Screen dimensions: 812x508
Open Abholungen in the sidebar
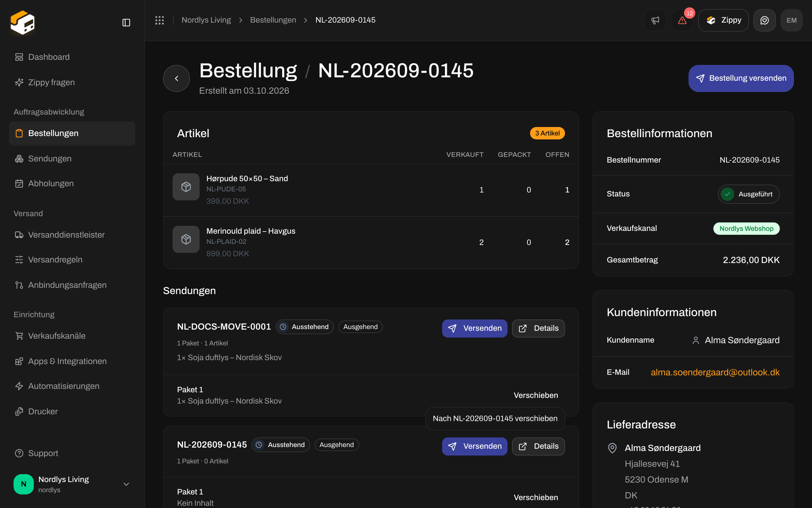click(x=72, y=183)
